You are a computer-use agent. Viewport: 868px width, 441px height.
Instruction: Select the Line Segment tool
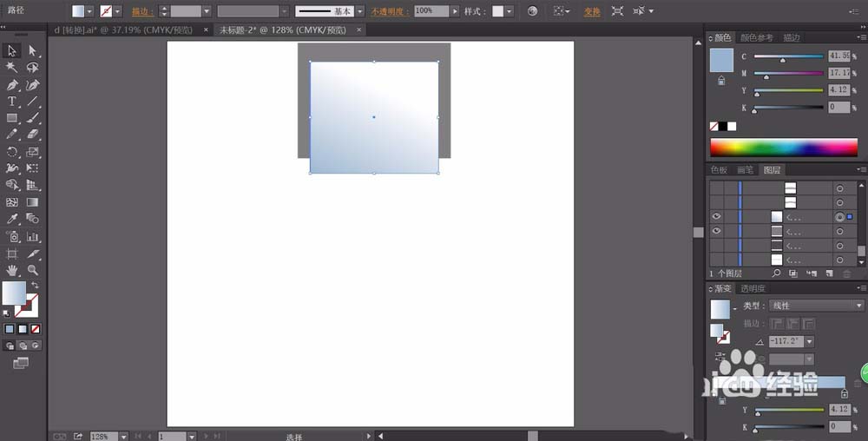tap(33, 102)
